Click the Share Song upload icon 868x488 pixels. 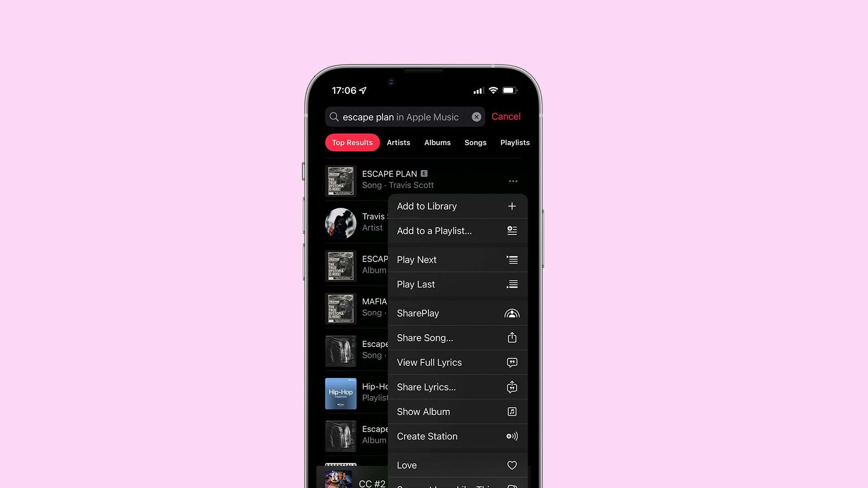point(511,337)
